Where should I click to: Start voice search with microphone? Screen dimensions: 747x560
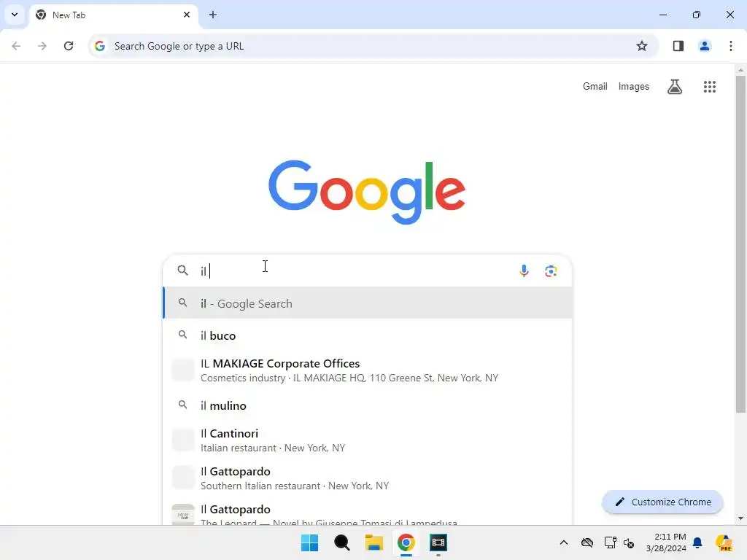tap(524, 271)
